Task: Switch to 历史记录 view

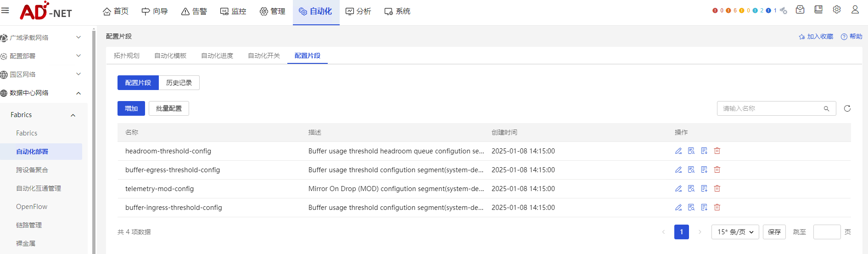Action: click(179, 83)
